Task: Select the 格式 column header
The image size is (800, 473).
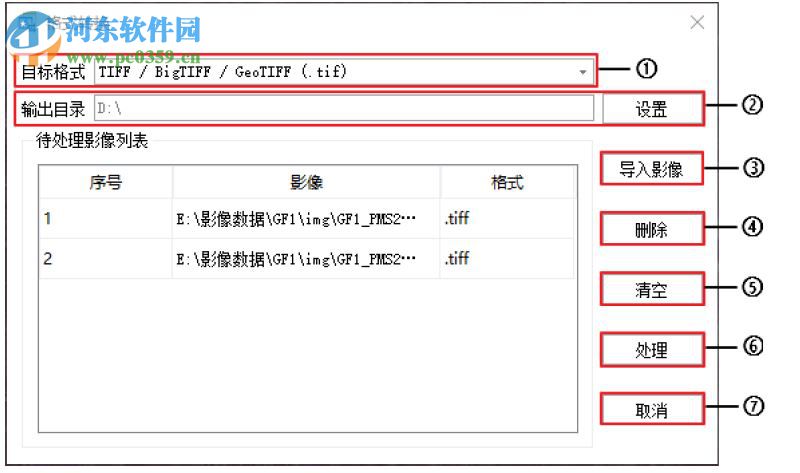Action: 507,182
